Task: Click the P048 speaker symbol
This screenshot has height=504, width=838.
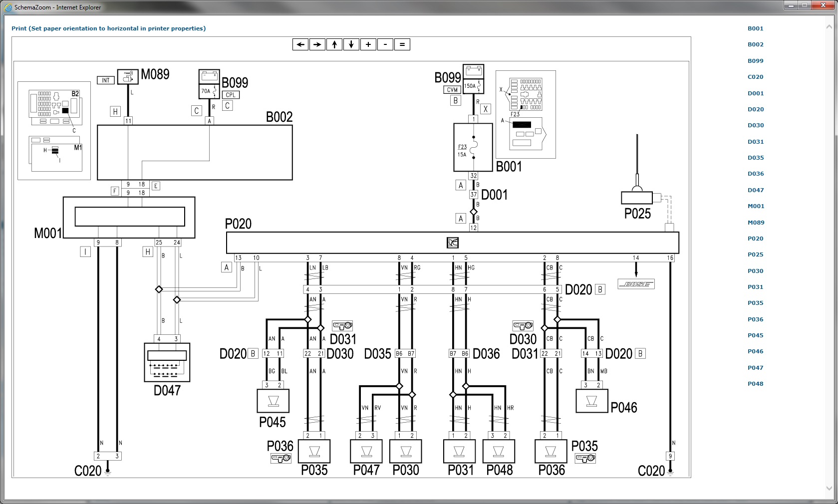Action: tap(499, 451)
